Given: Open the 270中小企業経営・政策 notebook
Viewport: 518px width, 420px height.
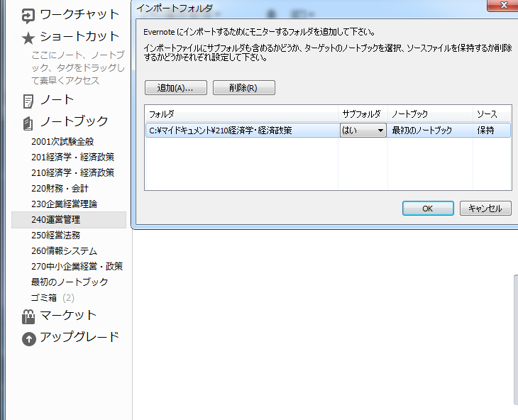Looking at the screenshot, I should [x=77, y=267].
